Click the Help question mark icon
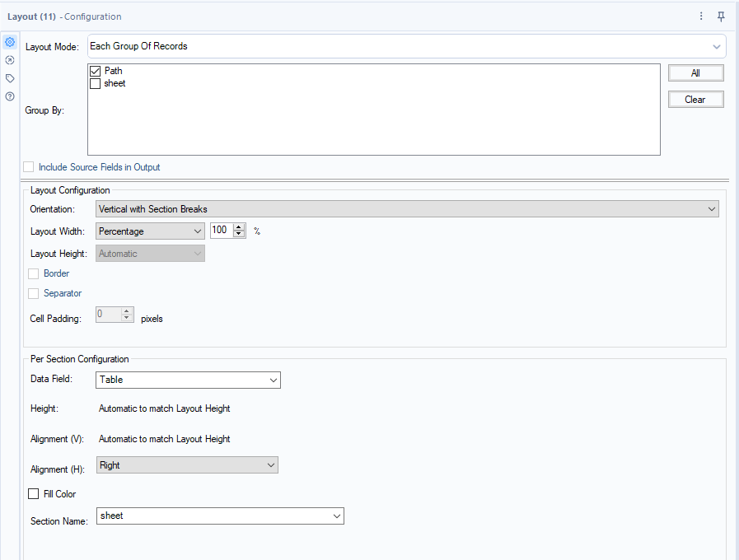 [x=10, y=96]
